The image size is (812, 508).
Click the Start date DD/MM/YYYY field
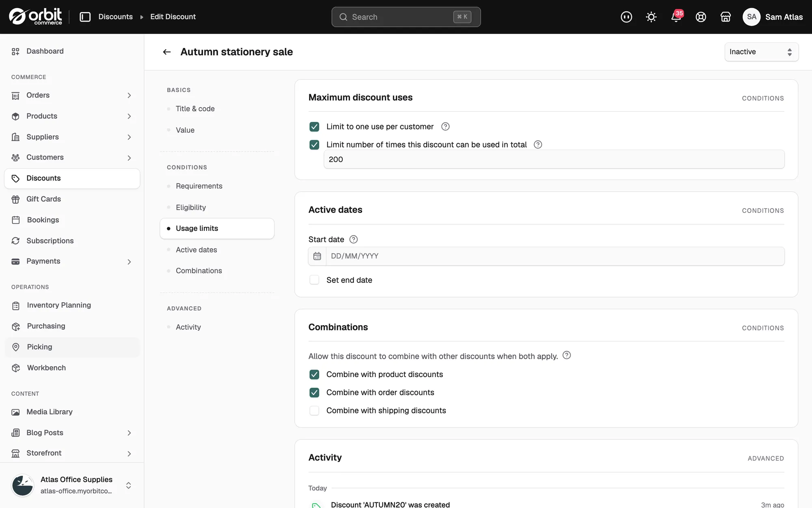tap(555, 256)
